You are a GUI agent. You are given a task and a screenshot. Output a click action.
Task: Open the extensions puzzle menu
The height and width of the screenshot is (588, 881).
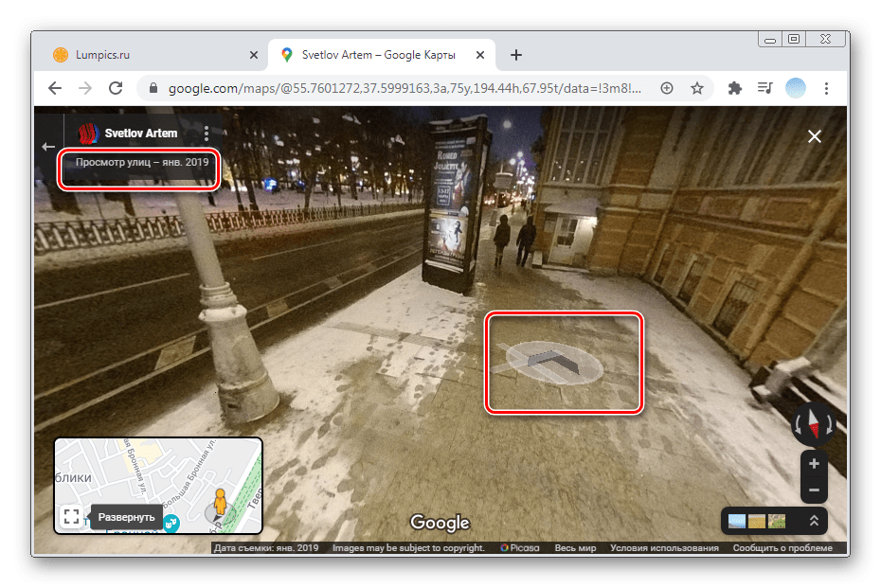point(734,88)
